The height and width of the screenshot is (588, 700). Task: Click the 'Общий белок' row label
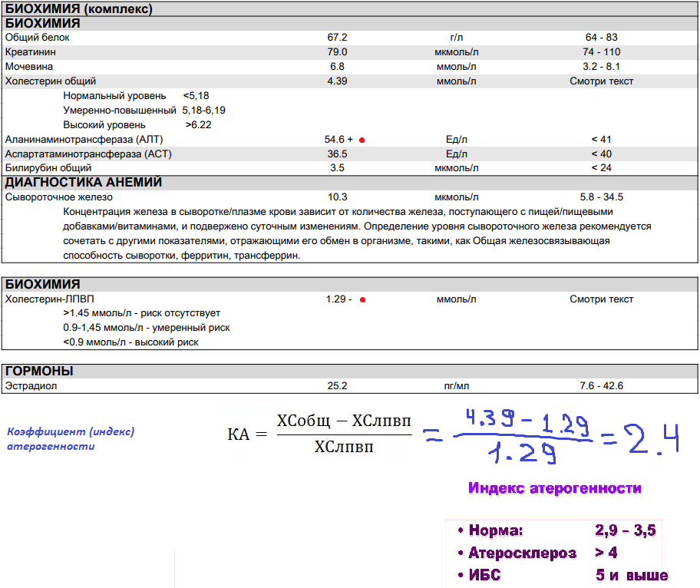pos(31,37)
